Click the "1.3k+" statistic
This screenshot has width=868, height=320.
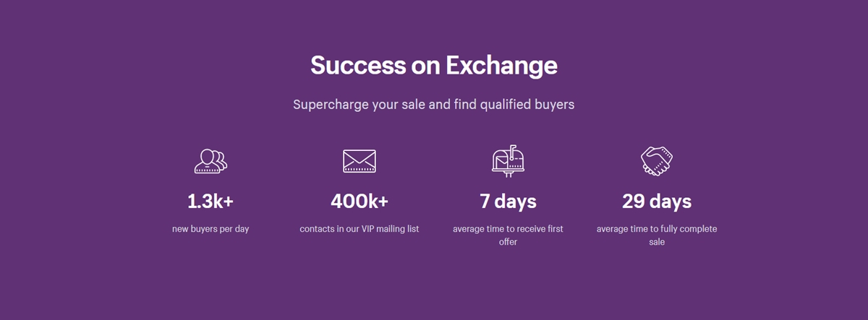(x=210, y=201)
